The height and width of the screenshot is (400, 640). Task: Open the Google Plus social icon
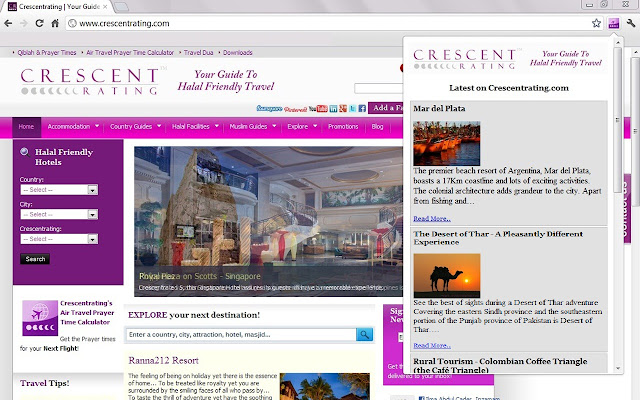(x=343, y=109)
